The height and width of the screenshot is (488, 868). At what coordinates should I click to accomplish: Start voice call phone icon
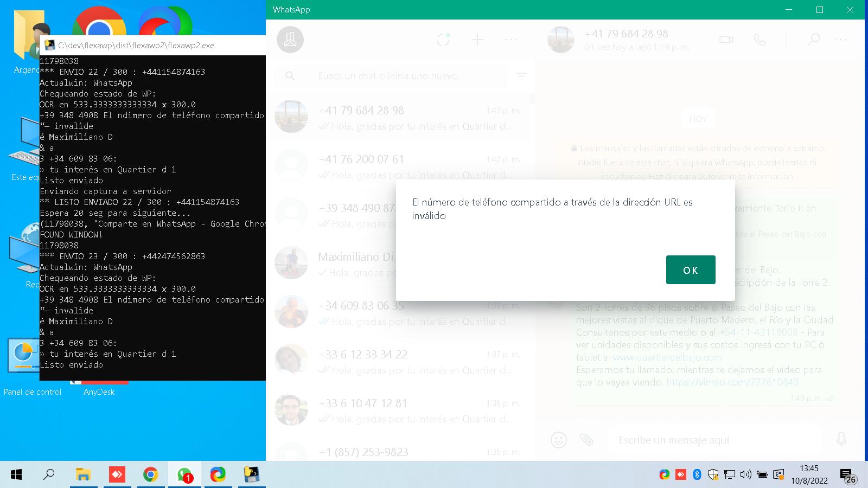click(x=760, y=40)
